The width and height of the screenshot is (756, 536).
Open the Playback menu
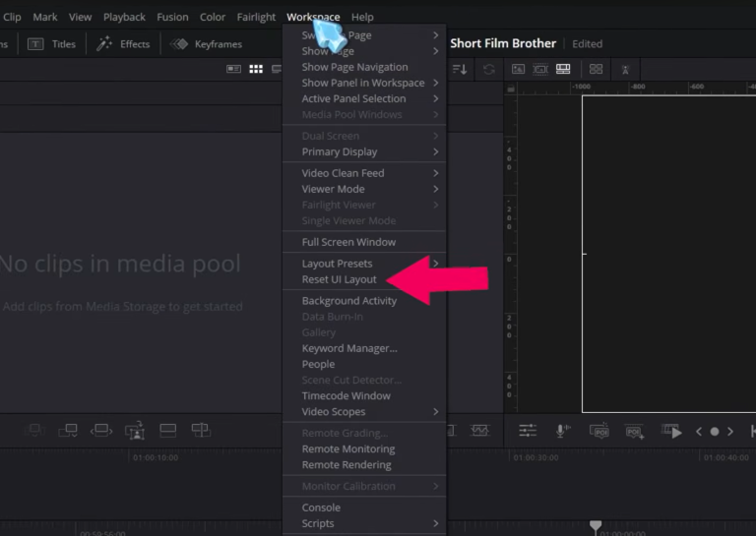point(124,17)
